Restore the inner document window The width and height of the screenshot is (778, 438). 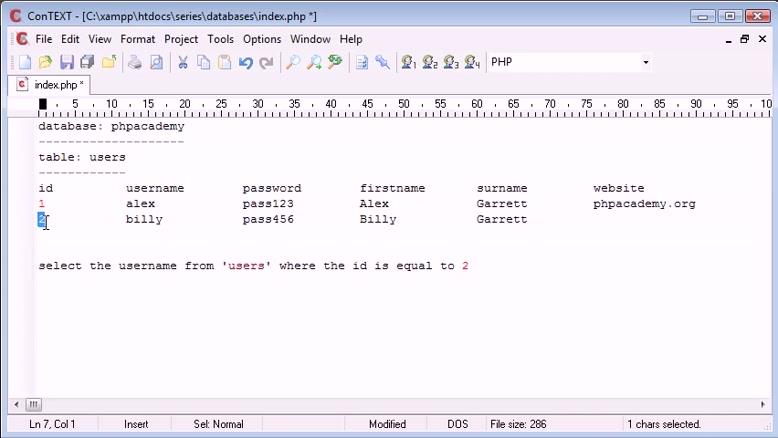745,39
